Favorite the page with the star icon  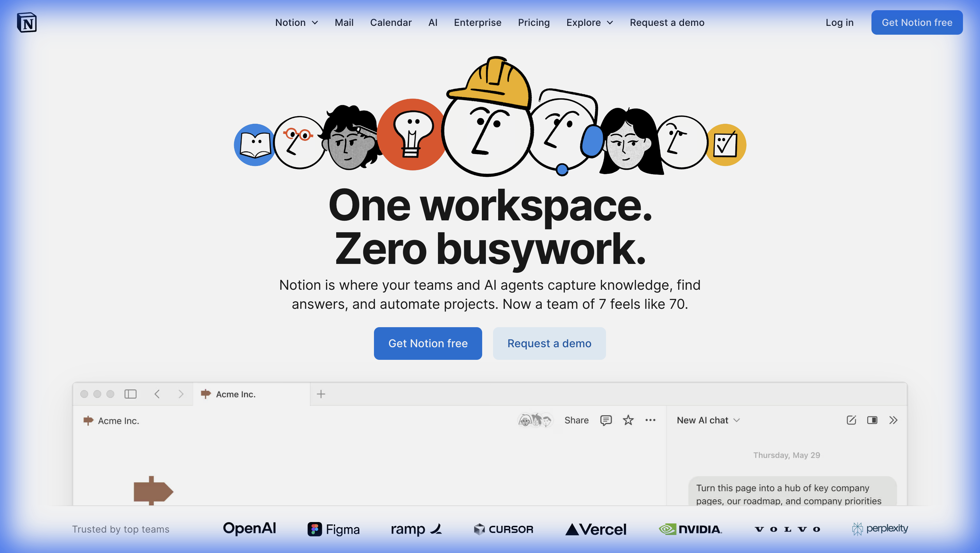[x=628, y=420]
